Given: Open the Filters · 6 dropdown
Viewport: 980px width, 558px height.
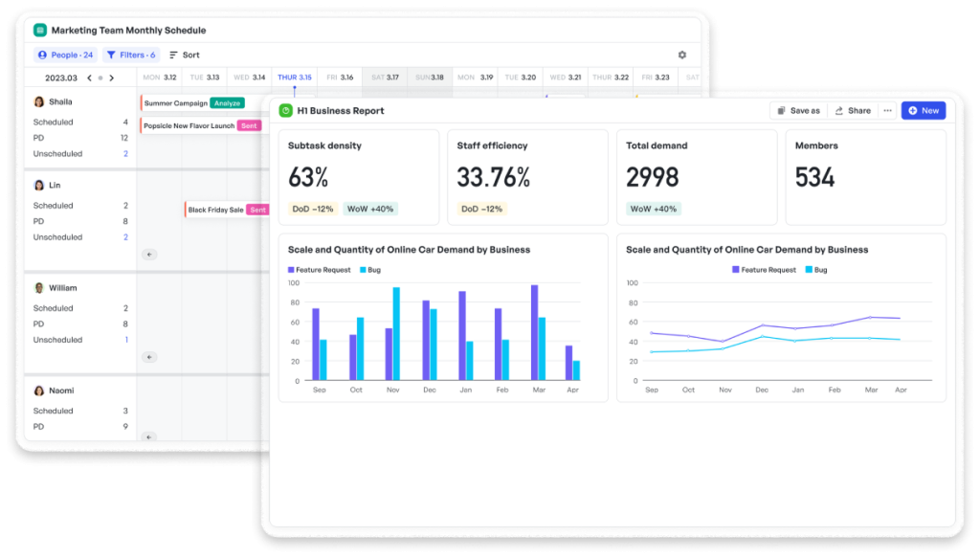Looking at the screenshot, I should (x=130, y=56).
